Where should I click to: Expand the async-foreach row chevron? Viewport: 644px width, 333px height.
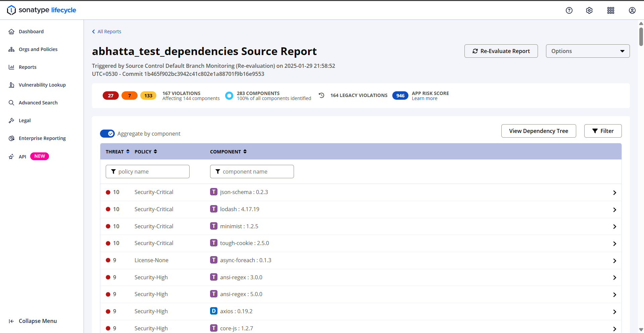point(614,261)
